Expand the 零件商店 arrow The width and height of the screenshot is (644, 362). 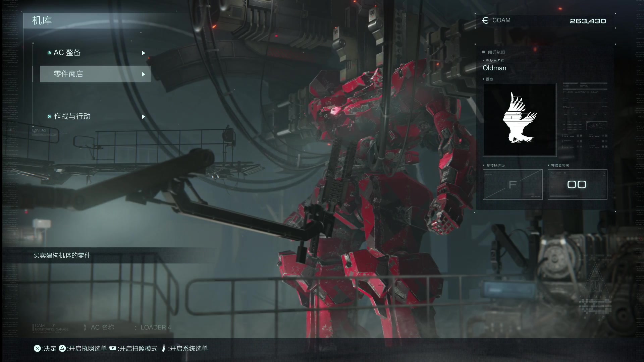pos(144,74)
